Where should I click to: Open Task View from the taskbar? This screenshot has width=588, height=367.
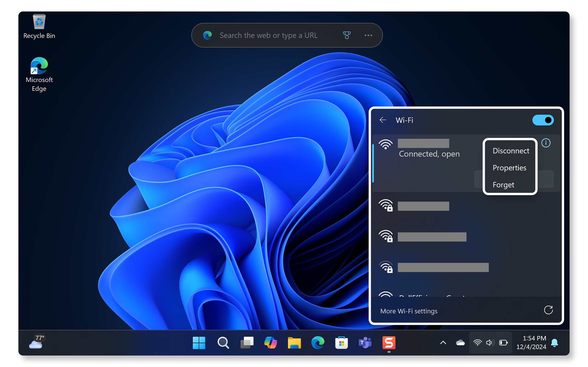247,343
